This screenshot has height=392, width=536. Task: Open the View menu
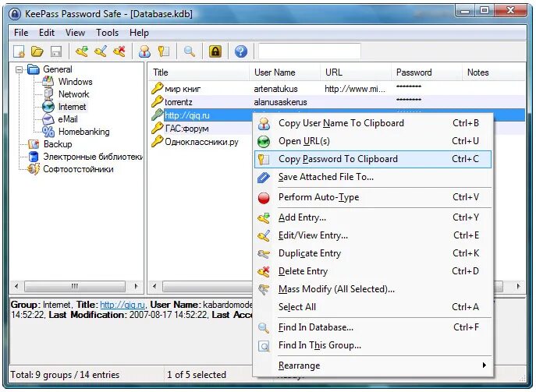[75, 33]
